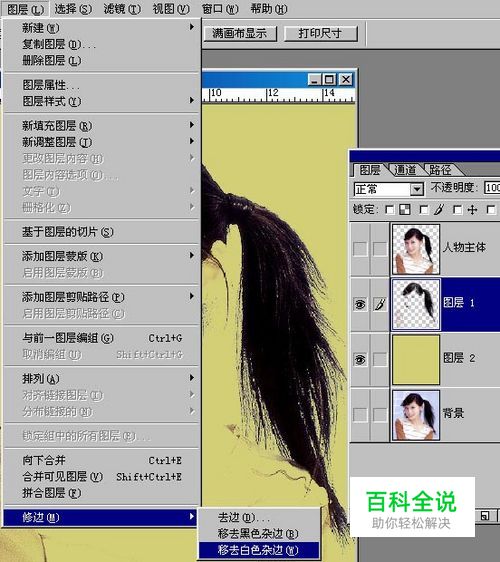Open the 帮助 (H) menu
The height and width of the screenshot is (562, 500).
(269, 9)
